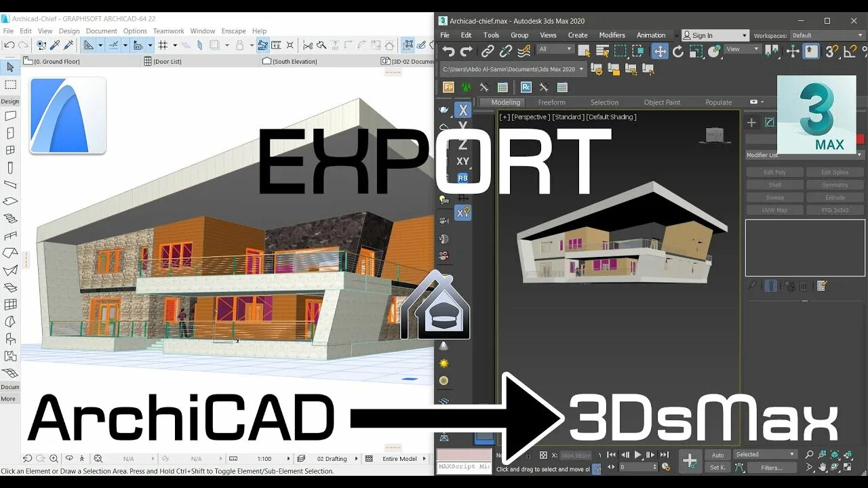Open the Workspaces Default dropdown

[x=827, y=35]
